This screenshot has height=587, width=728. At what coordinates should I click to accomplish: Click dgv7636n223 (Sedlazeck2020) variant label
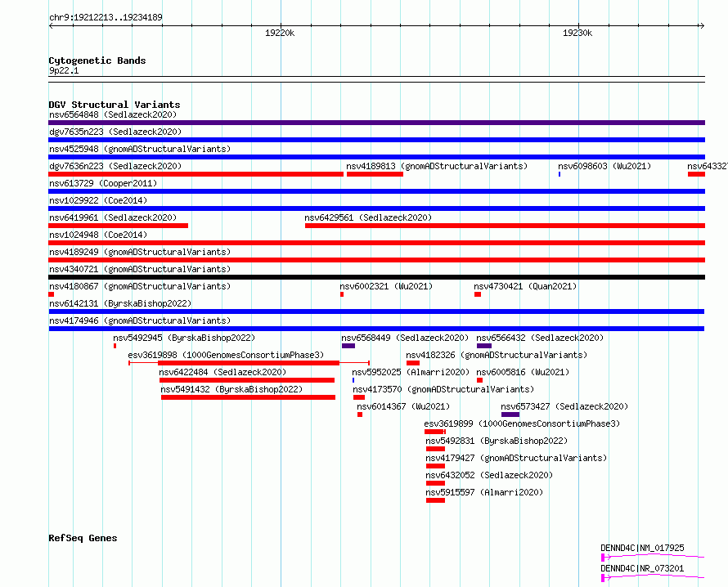click(x=115, y=166)
